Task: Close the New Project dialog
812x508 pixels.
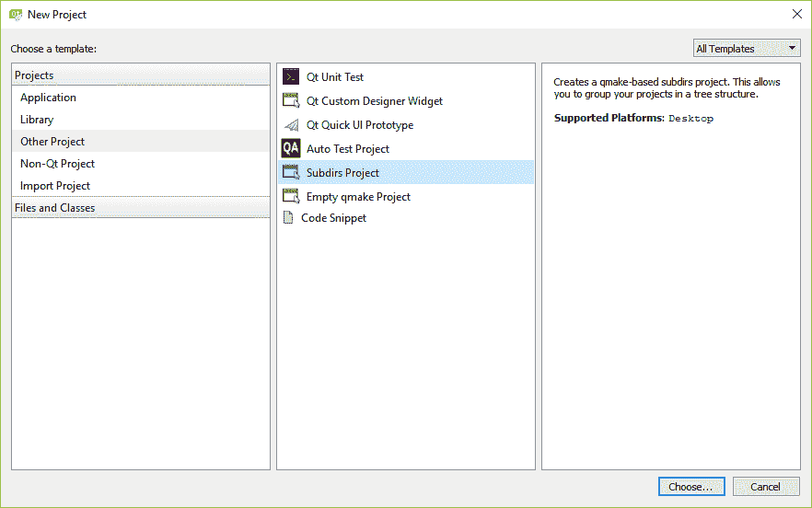Action: pos(796,15)
